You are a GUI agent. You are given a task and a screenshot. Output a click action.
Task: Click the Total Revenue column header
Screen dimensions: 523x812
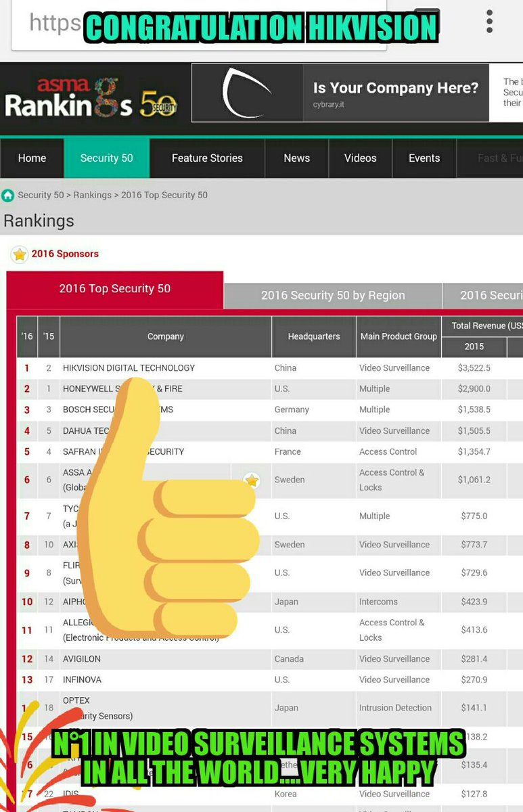[x=482, y=326]
